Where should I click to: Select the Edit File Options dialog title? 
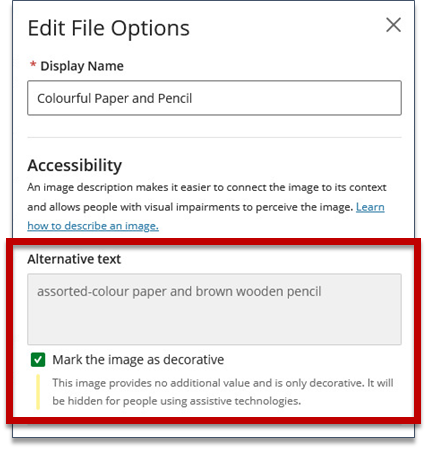tap(109, 28)
